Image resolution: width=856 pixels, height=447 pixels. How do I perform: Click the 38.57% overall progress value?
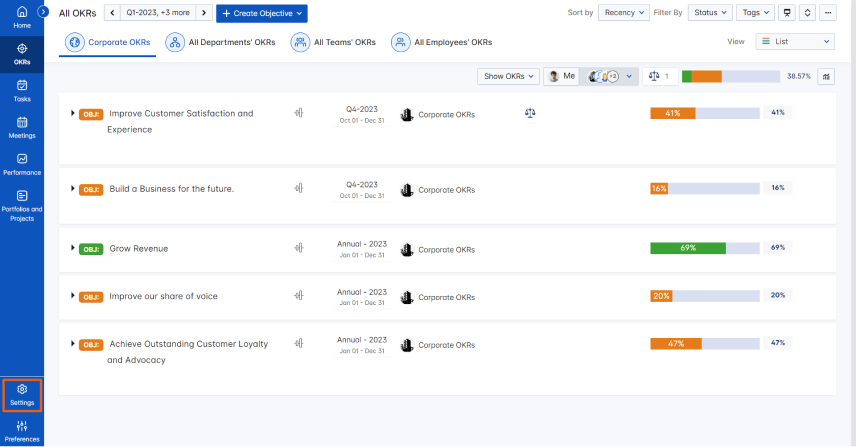(x=799, y=76)
